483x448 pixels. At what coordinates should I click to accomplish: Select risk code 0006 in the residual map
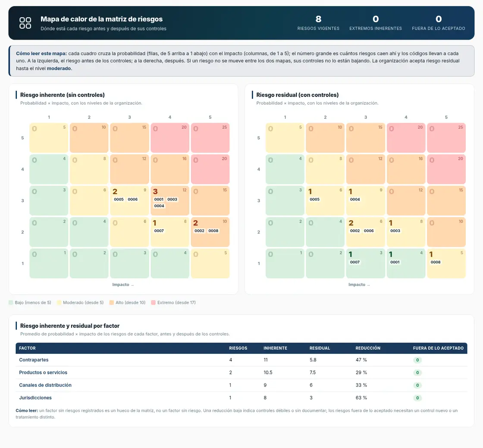pos(369,231)
